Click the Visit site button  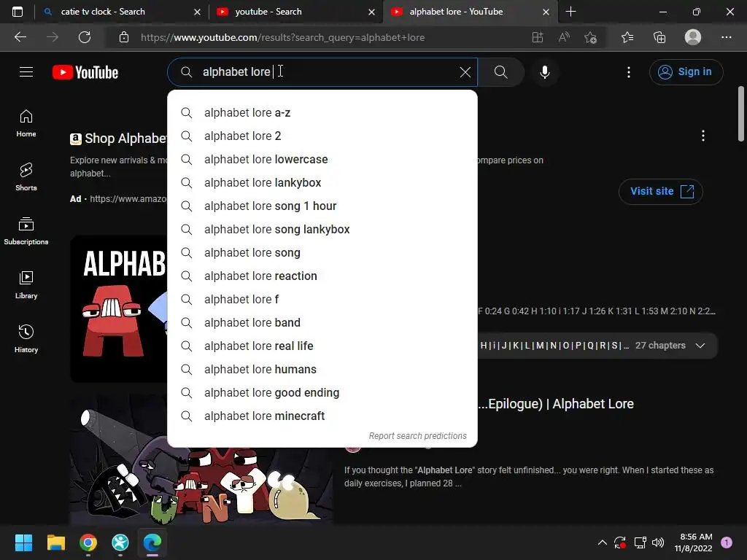tap(661, 192)
